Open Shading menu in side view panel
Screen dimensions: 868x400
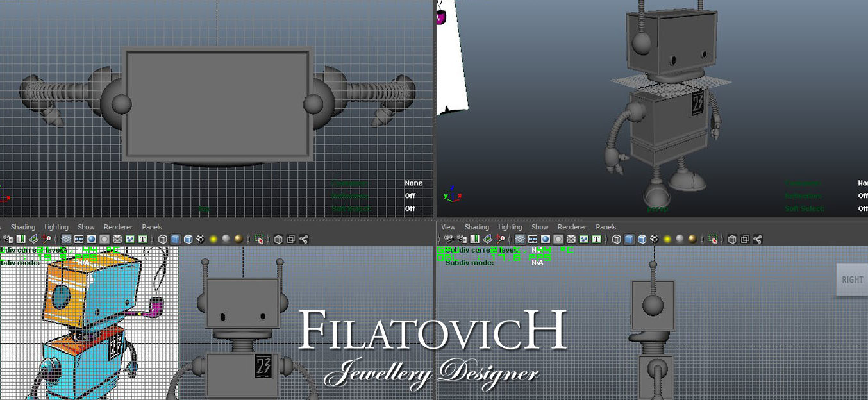tap(477, 227)
